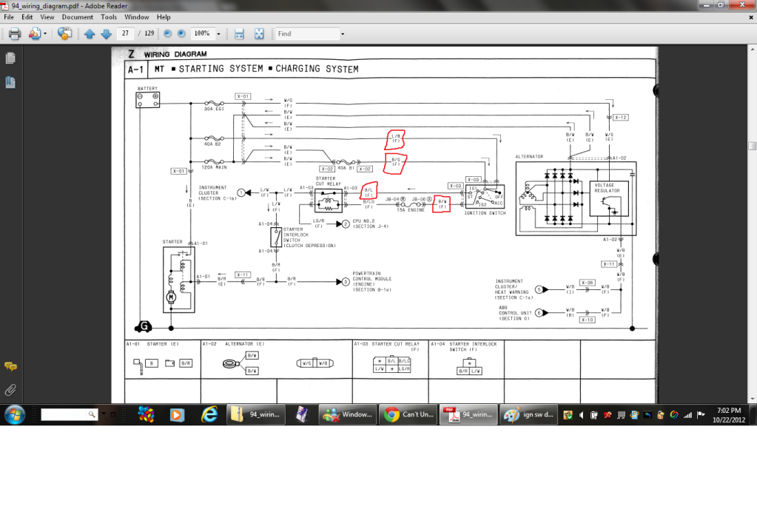Click the Start Meeting globe icon
The height and width of the screenshot is (532, 757).
coord(64,34)
